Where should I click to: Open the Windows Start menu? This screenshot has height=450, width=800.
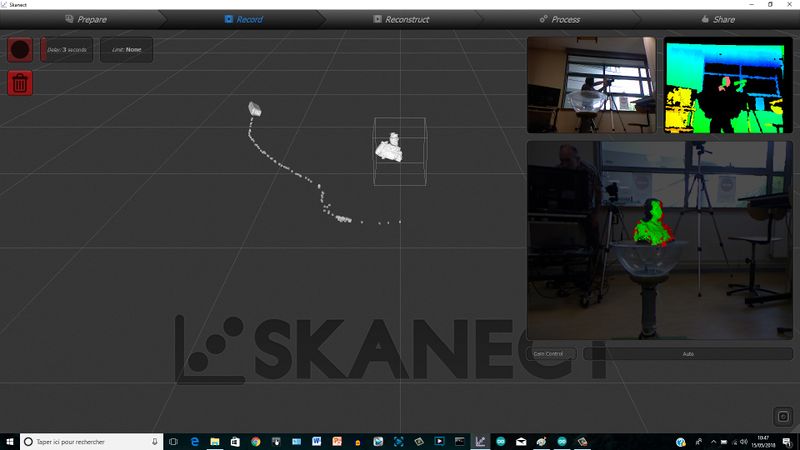(10, 441)
